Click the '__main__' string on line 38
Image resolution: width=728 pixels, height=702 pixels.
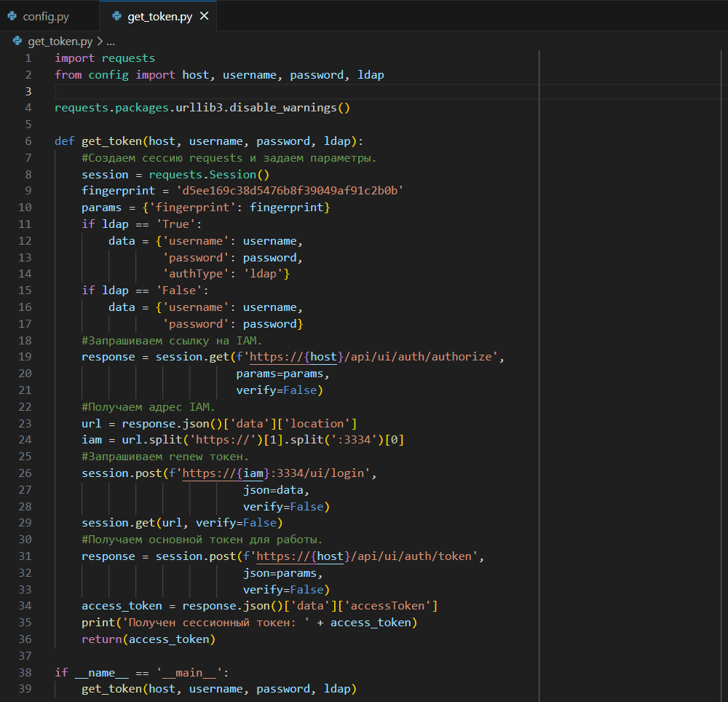(x=189, y=673)
